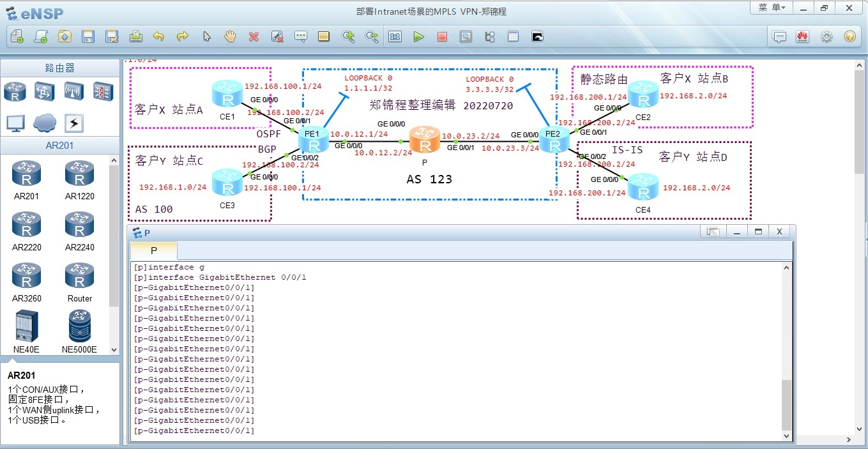Viewport: 868px width, 449px height.
Task: Click the save topology floppy icon
Action: pos(88,37)
